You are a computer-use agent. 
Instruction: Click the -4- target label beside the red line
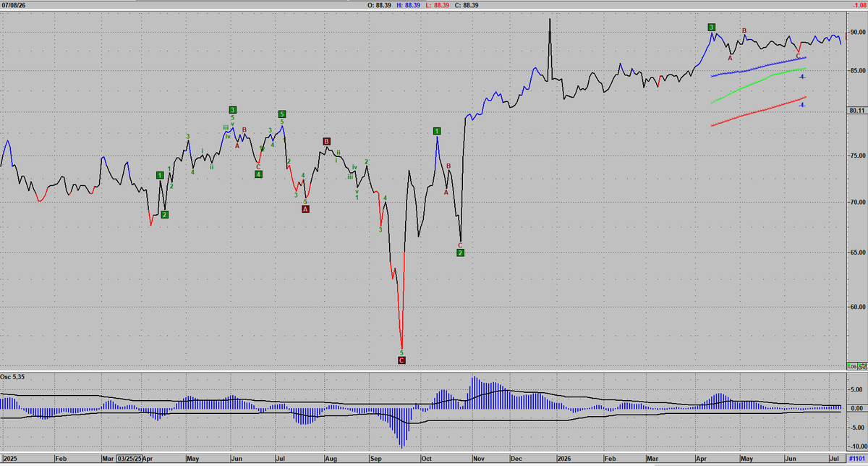click(803, 106)
